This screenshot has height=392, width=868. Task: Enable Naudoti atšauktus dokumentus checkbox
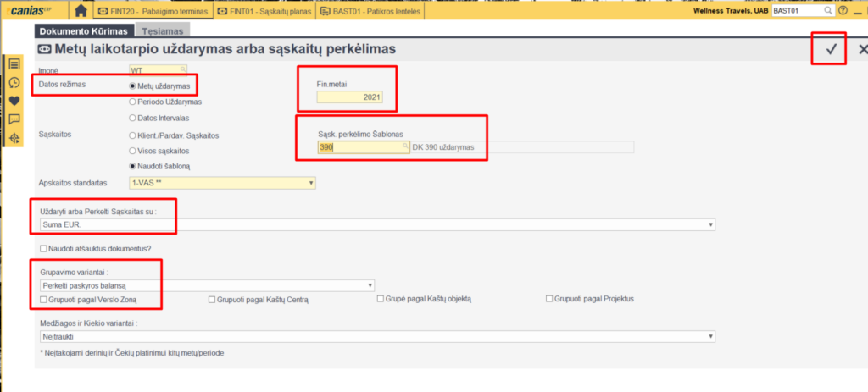44,249
